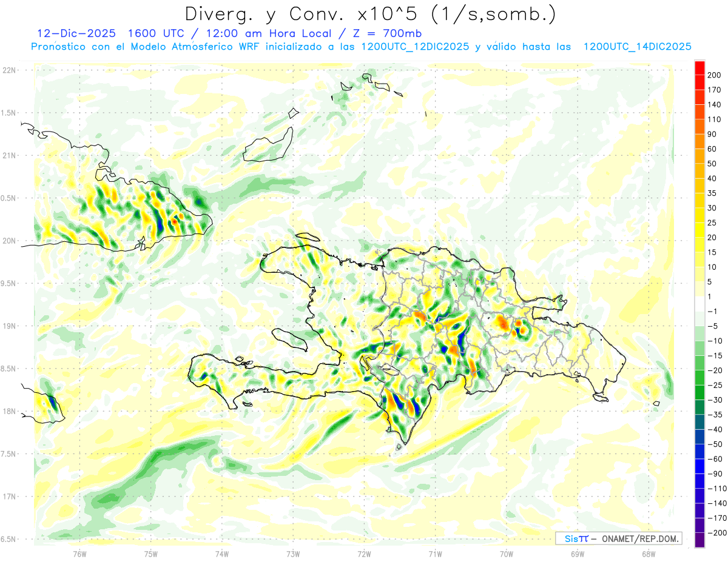
Task: Click the "-20" color bar label
Action: [716, 370]
